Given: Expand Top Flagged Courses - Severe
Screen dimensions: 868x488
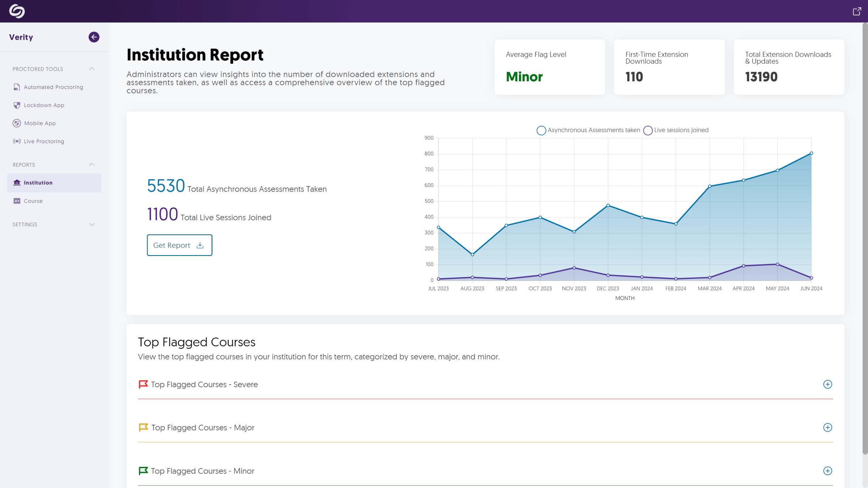Looking at the screenshot, I should 827,384.
